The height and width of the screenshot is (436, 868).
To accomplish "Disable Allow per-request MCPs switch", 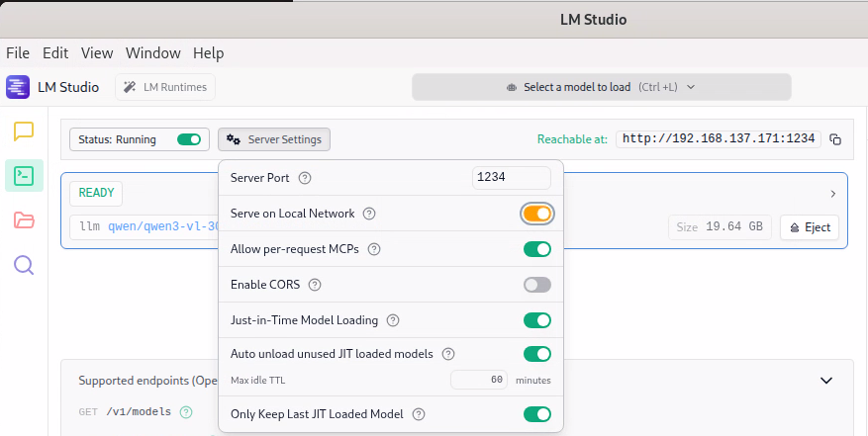I will point(537,249).
